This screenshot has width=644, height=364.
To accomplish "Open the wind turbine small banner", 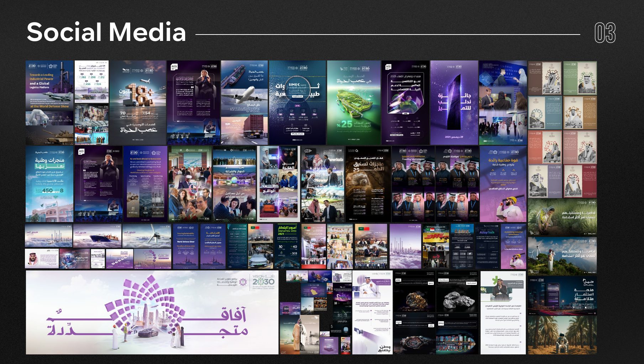I will coord(147,236).
